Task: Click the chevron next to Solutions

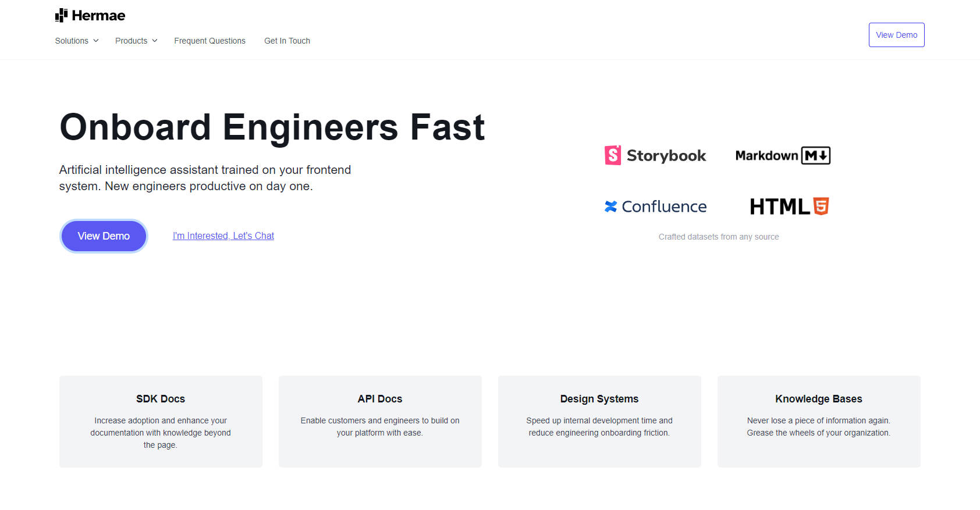Action: click(x=96, y=41)
